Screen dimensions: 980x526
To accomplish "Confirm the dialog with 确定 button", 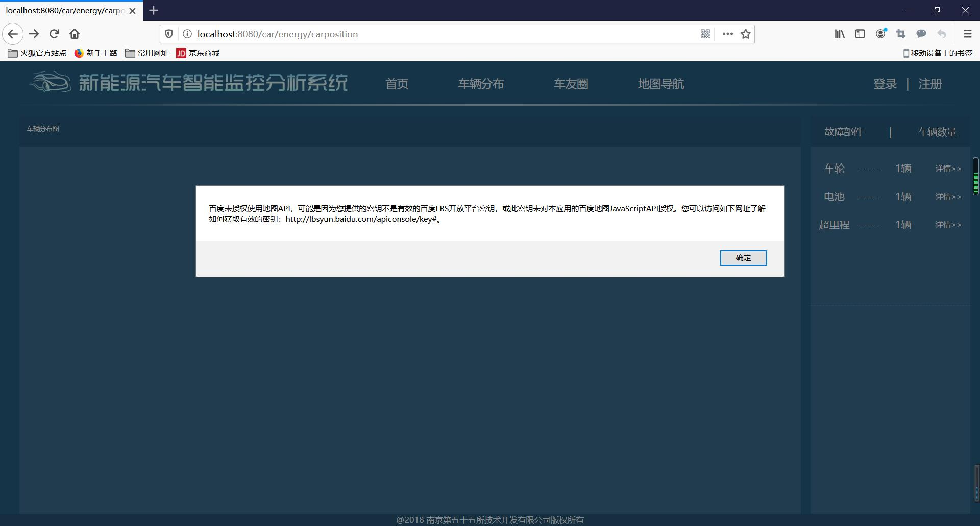I will pyautogui.click(x=743, y=257).
